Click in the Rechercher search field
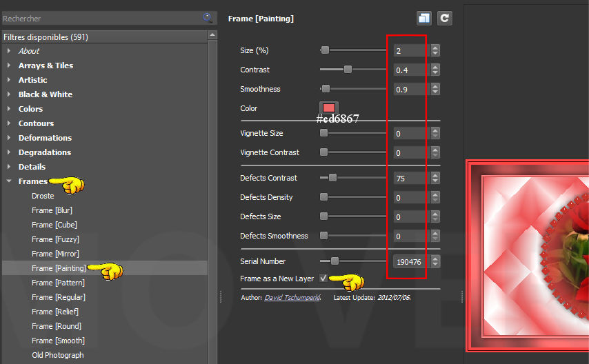 [100, 19]
